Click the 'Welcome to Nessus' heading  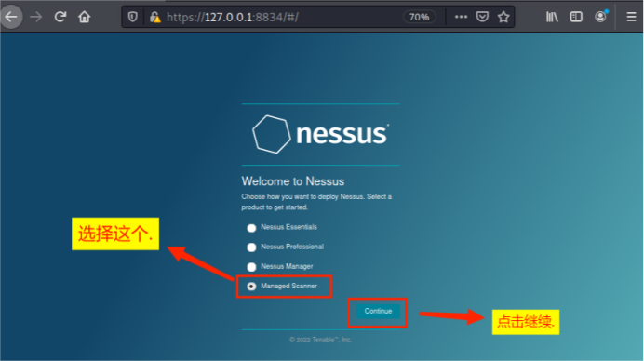[293, 181]
